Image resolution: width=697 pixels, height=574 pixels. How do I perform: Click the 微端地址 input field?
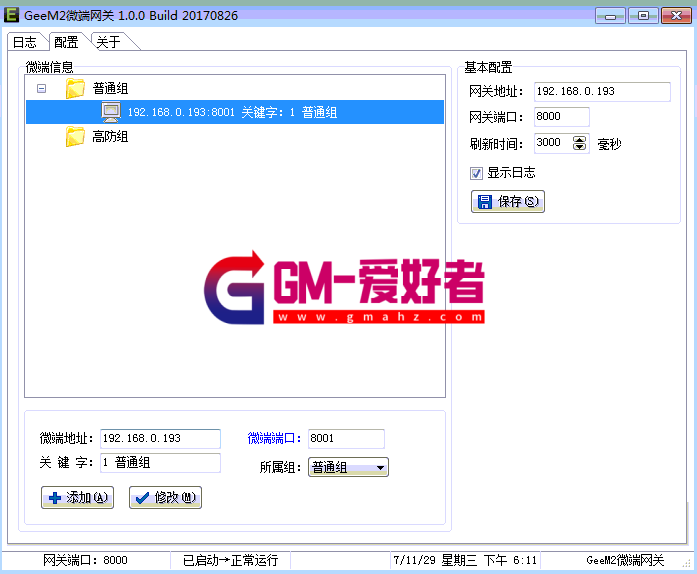tap(160, 438)
